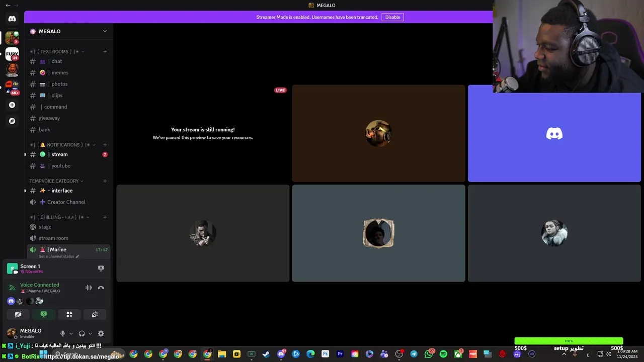Deafen with headphones icon
This screenshot has height=362, width=644.
(x=82, y=333)
